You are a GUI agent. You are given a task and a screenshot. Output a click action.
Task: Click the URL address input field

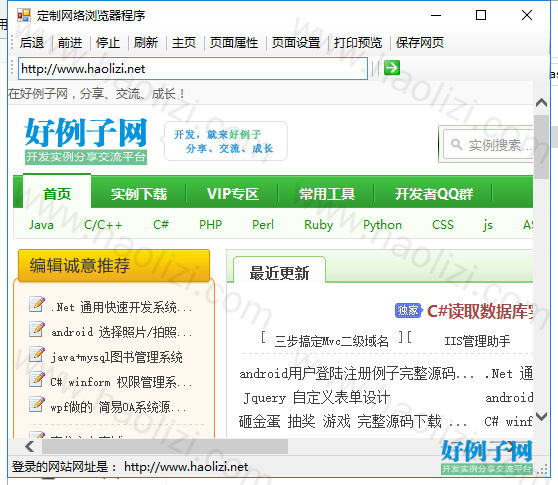coord(193,68)
